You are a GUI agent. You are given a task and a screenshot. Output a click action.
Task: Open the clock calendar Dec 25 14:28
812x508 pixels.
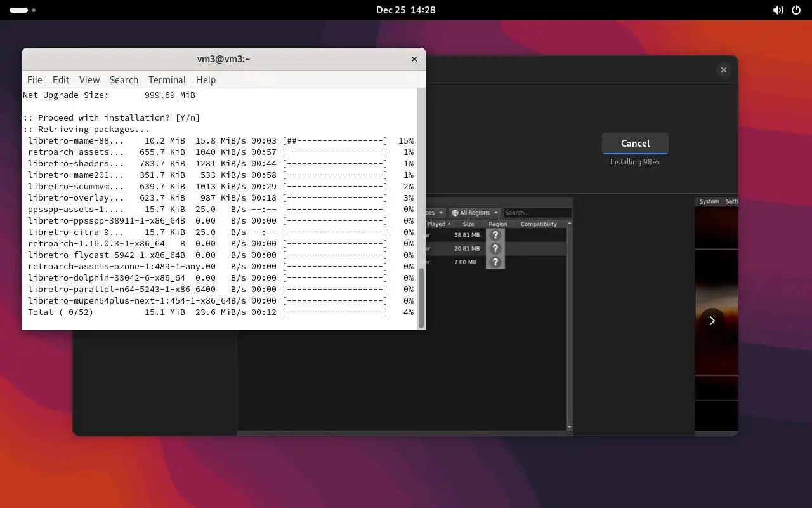coord(405,10)
